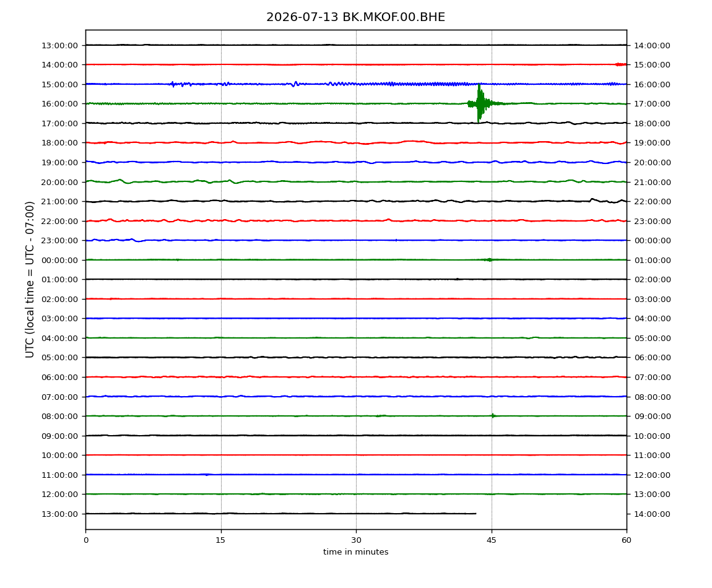Select the 0 minute x-axis tick label

(x=86, y=540)
